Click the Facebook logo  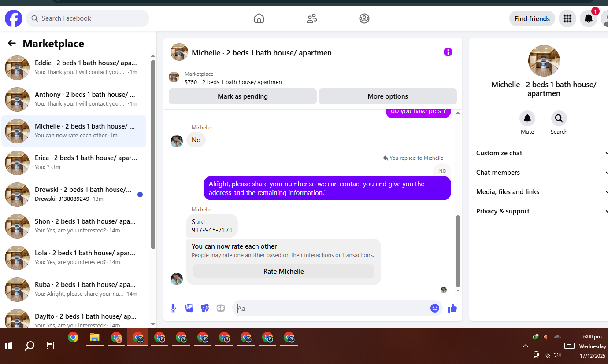(14, 18)
